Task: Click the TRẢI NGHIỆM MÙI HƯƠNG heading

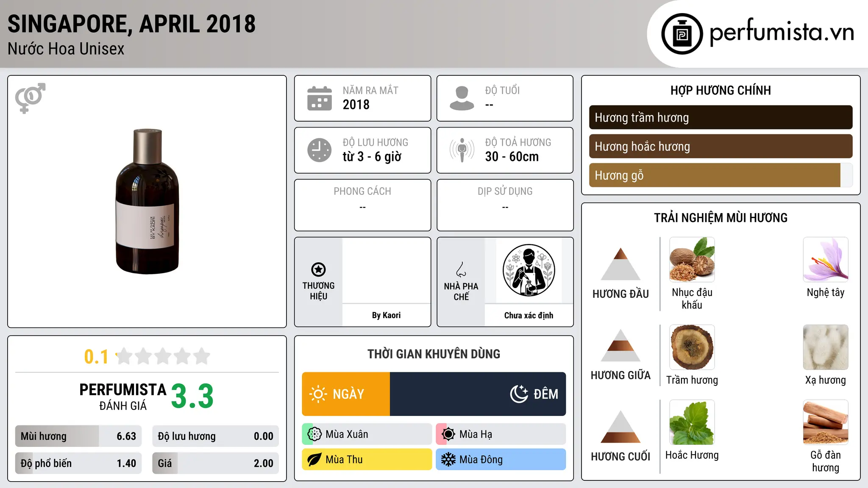Action: pyautogui.click(x=721, y=218)
